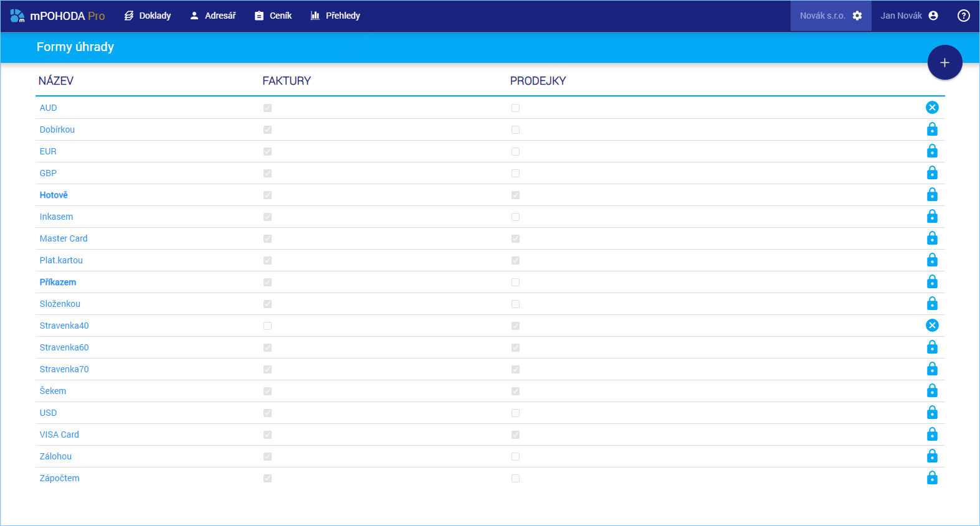980x526 pixels.
Task: Click the lock icon for Složenkou
Action: 932,303
